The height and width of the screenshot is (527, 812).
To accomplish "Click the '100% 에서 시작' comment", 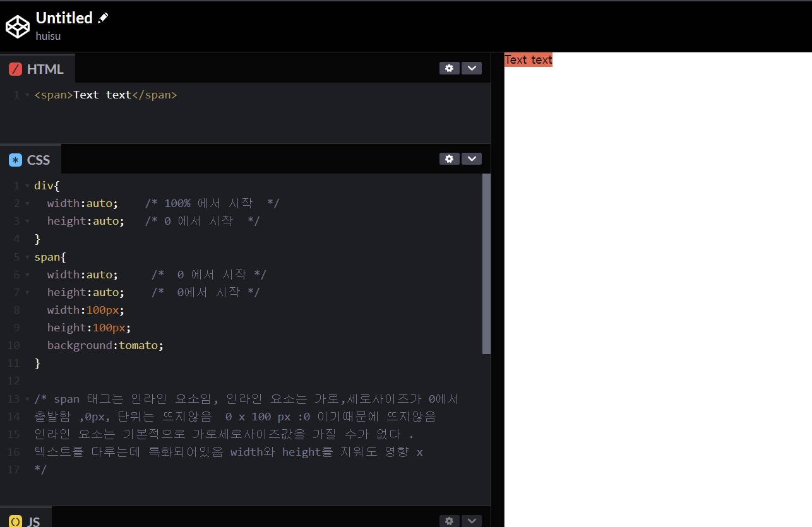I will click(x=212, y=203).
